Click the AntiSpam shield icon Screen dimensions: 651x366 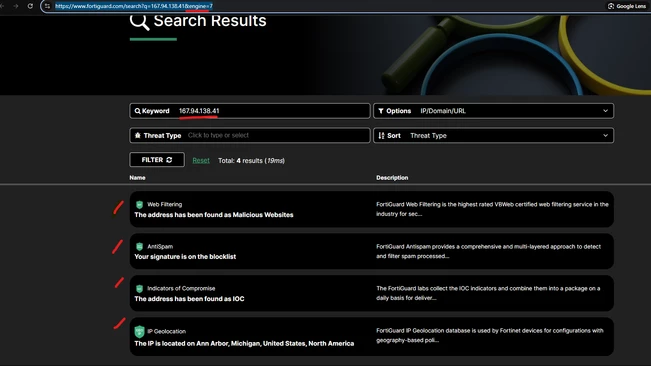tap(140, 246)
